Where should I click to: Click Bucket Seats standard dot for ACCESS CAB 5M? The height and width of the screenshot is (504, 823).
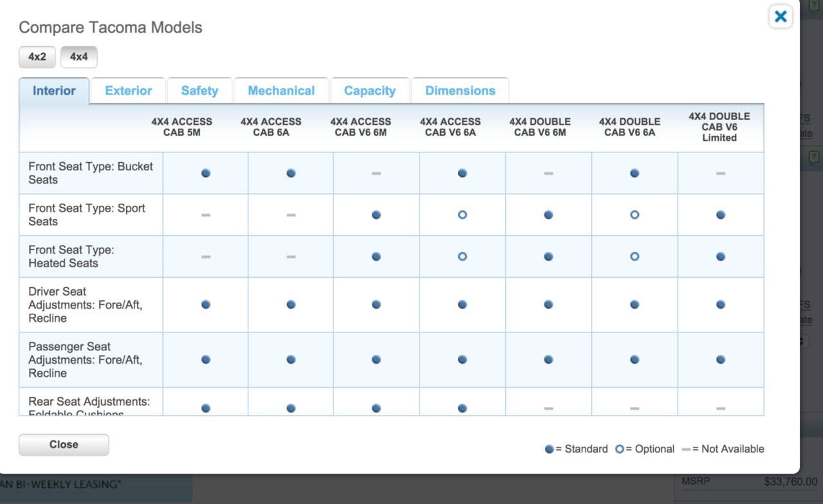click(x=206, y=173)
